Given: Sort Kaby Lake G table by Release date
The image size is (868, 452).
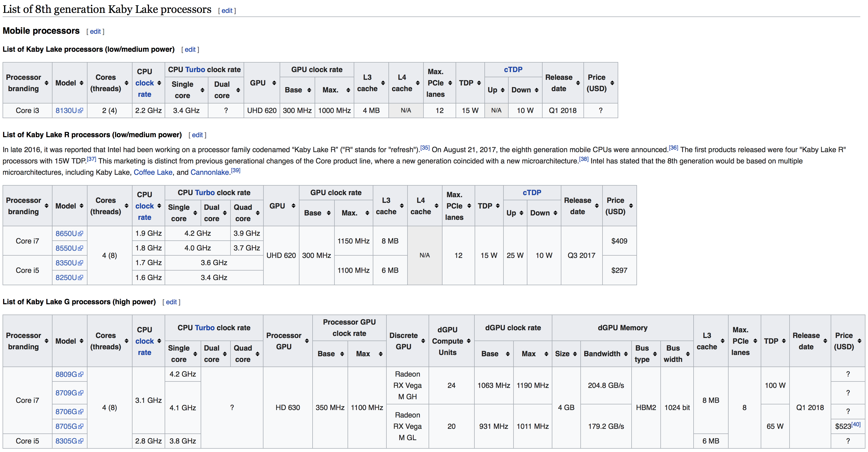Looking at the screenshot, I should tap(825, 341).
